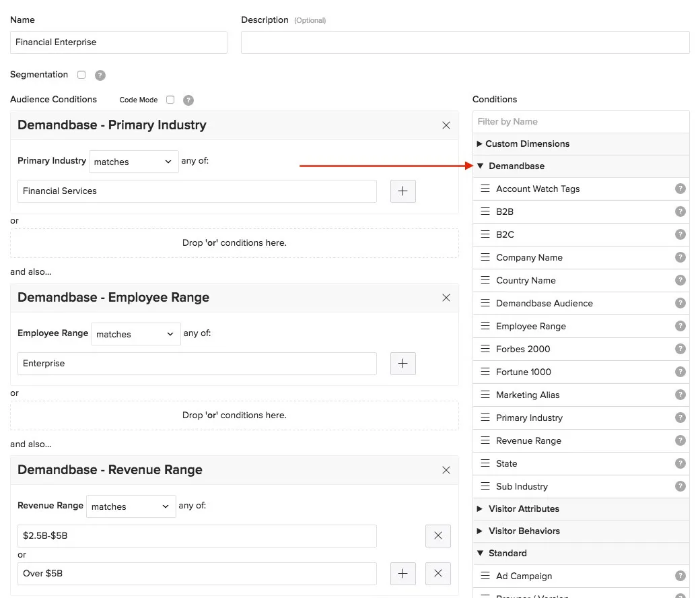Add another value after Enterprise
Viewport: 700px width, 598px height.
(x=403, y=364)
